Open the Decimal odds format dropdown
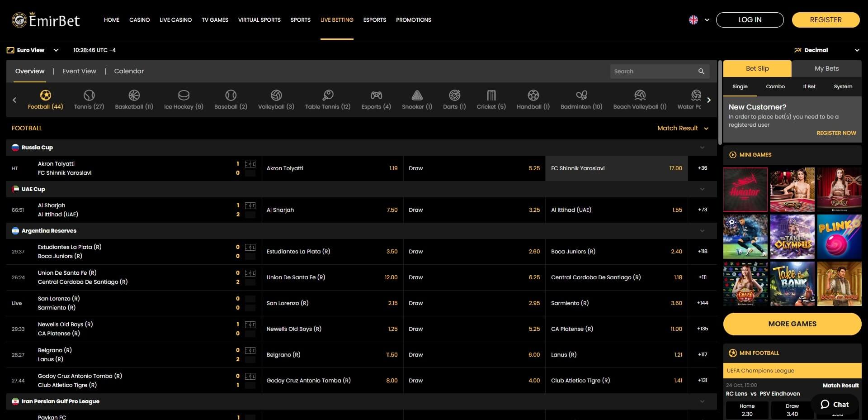The height and width of the screenshot is (420, 868). [826, 50]
